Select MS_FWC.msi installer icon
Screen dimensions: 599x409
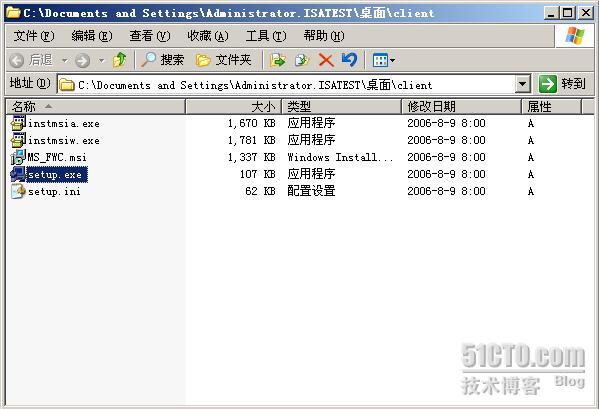point(18,157)
